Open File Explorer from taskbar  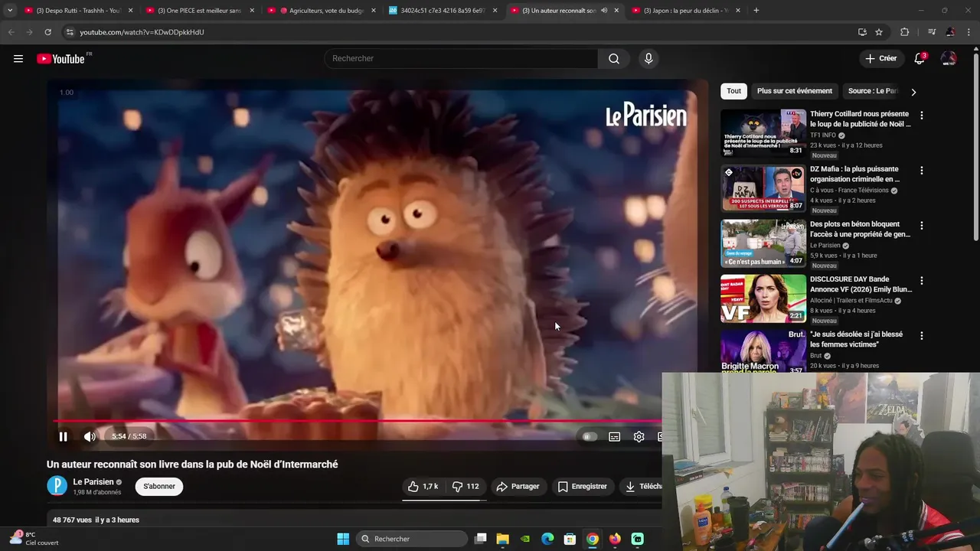[x=503, y=539]
